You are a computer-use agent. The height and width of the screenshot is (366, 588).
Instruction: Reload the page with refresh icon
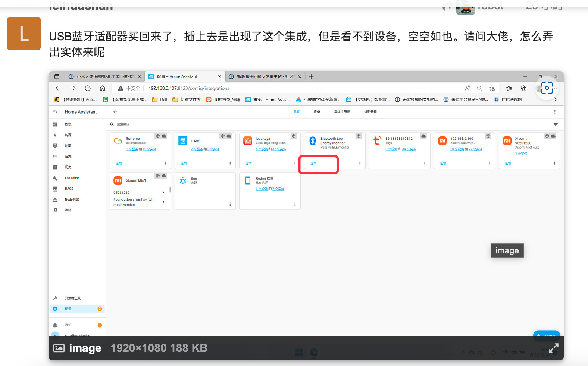pos(88,88)
